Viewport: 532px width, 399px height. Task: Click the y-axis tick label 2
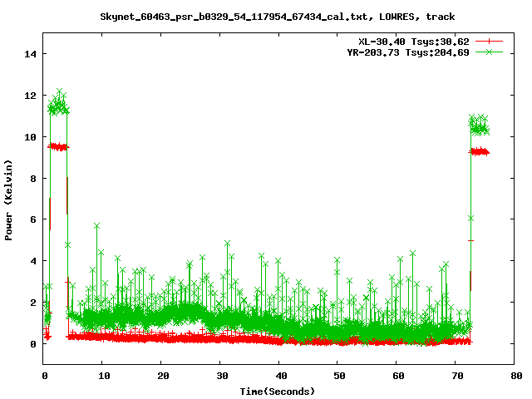33,303
